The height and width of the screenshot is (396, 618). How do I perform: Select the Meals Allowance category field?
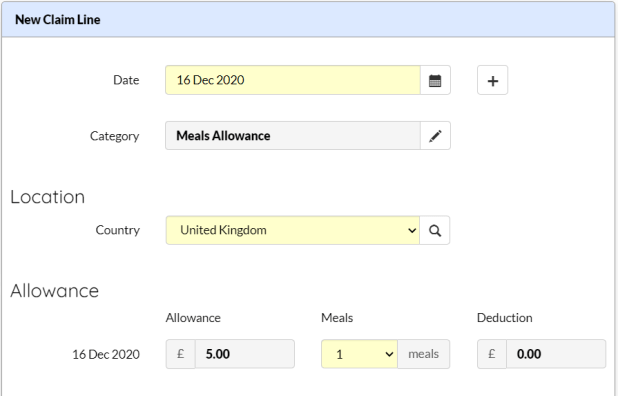(293, 136)
